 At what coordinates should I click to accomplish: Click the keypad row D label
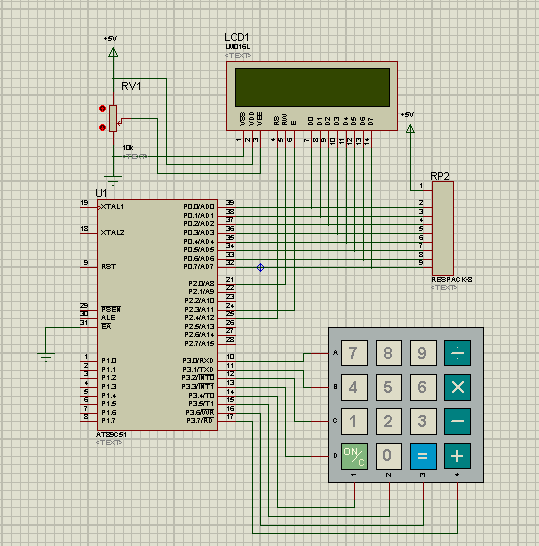(x=335, y=456)
